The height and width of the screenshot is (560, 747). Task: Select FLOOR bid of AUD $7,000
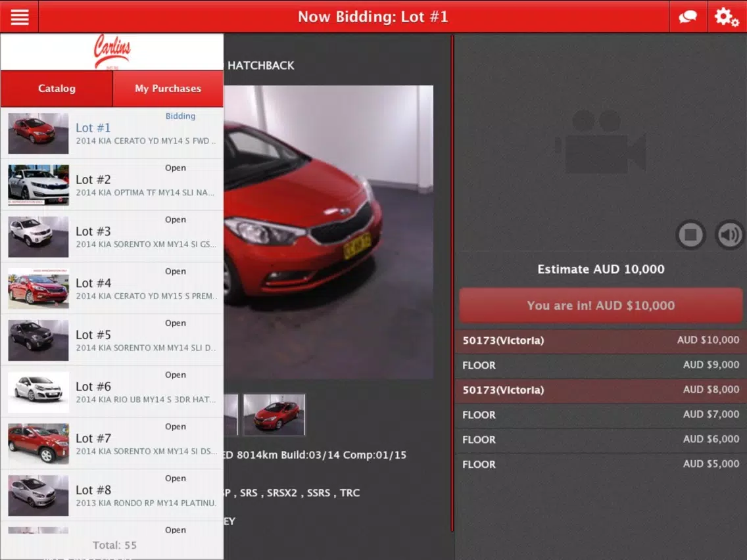(x=601, y=415)
